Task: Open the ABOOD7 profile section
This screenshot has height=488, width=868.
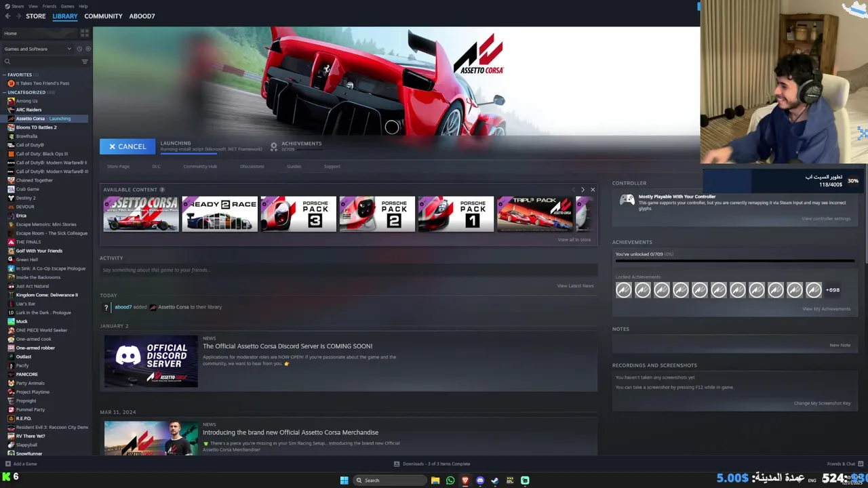Action: point(142,16)
